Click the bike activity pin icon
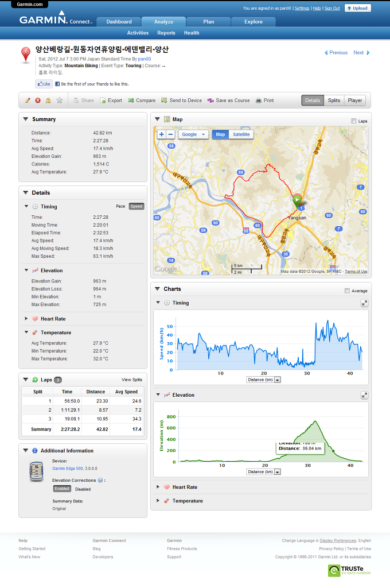390x588 pixels. pyautogui.click(x=25, y=55)
